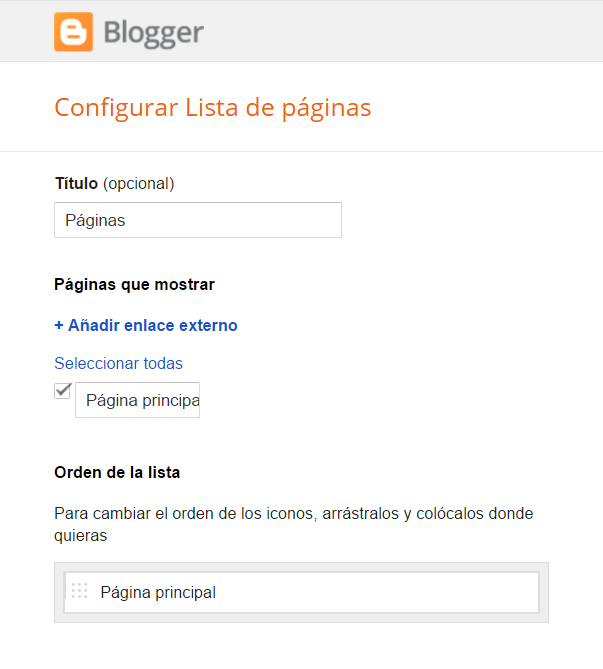Click the orange Blogger logo icon
Image resolution: width=603 pixels, height=669 pixels.
point(73,32)
